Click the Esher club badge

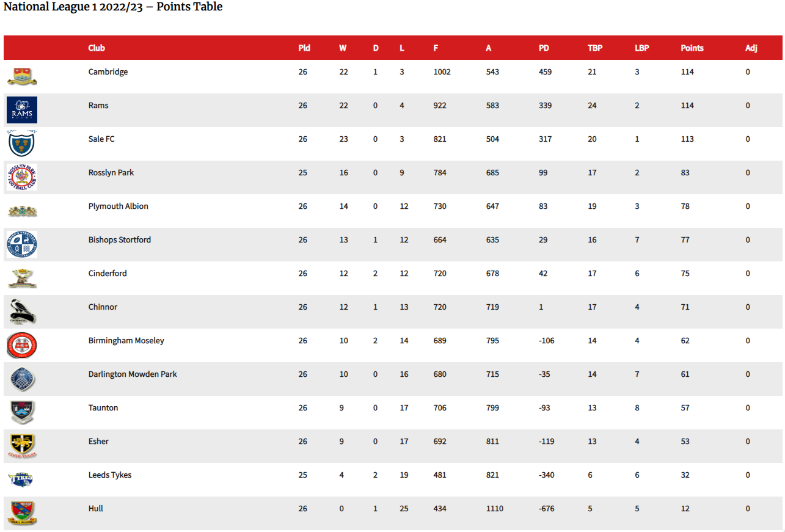[x=22, y=446]
